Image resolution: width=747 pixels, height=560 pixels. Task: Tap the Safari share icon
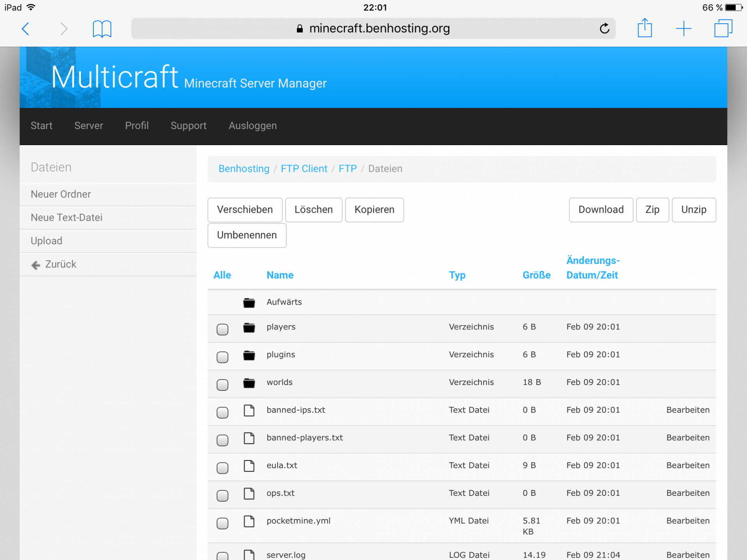click(645, 28)
